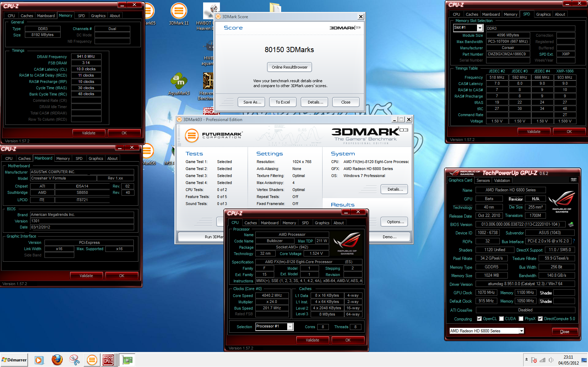Open the volume speaker tray icon
The height and width of the screenshot is (367, 588).
(551, 360)
